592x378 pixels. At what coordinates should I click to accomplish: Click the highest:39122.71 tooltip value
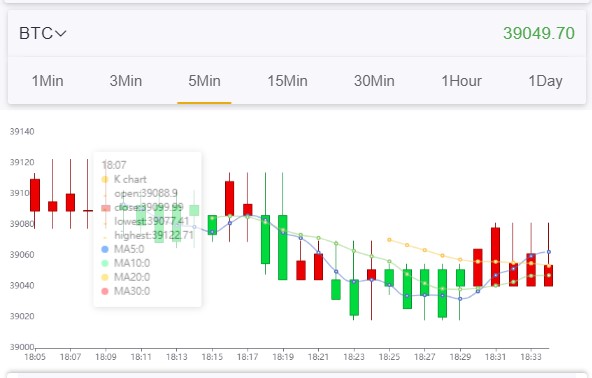[x=154, y=235]
